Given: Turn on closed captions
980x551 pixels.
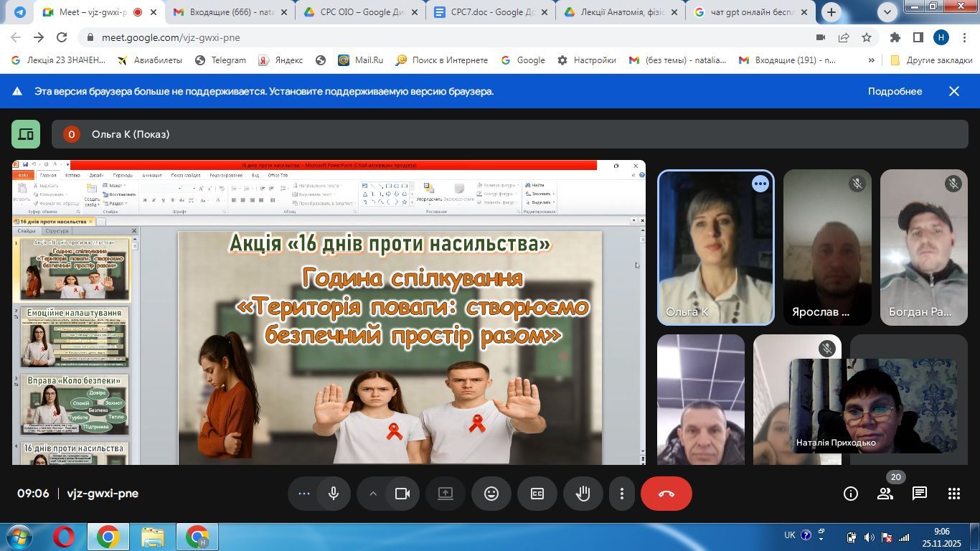Looking at the screenshot, I should [537, 494].
